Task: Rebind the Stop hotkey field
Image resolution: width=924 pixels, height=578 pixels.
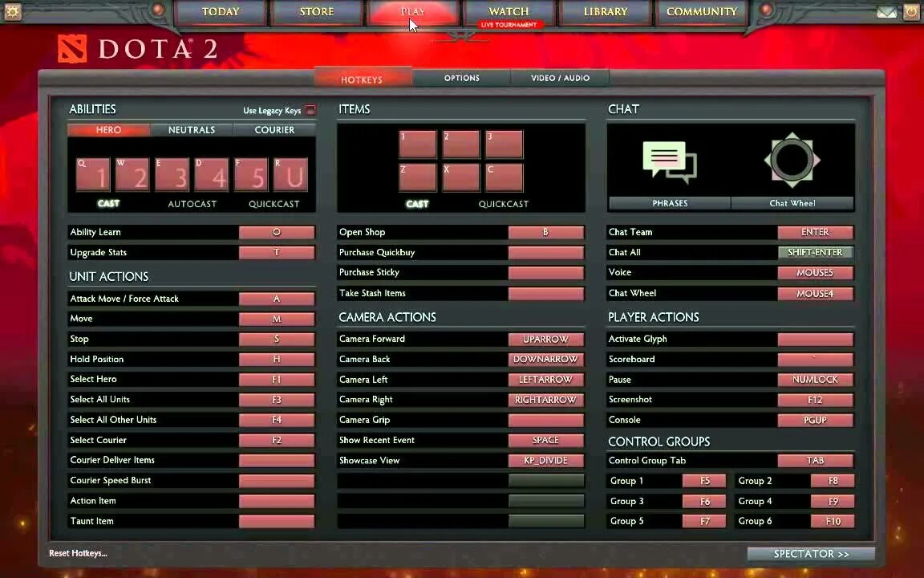Action: [277, 339]
